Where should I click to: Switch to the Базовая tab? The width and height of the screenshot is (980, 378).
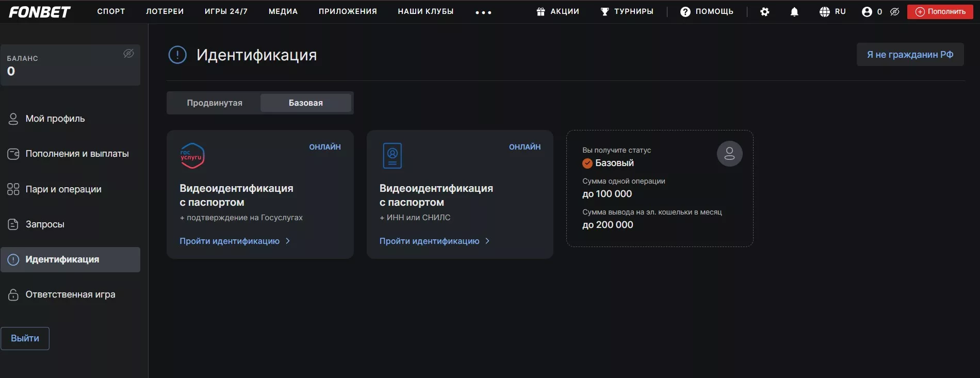(306, 103)
